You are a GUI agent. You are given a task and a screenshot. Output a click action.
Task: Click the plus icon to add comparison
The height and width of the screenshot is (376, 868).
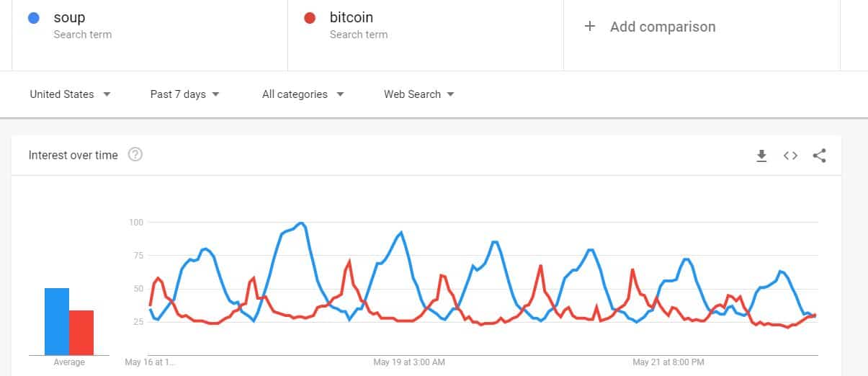590,27
